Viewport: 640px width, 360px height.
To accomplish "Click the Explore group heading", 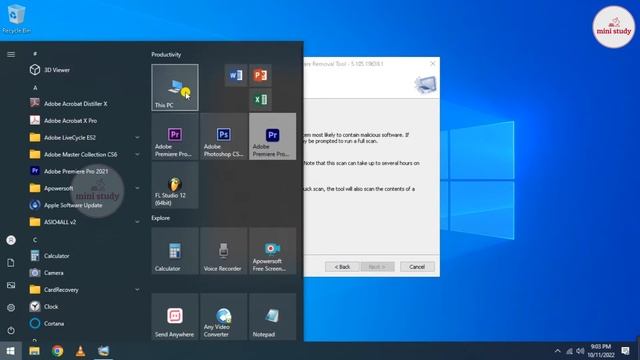I will coord(160,218).
